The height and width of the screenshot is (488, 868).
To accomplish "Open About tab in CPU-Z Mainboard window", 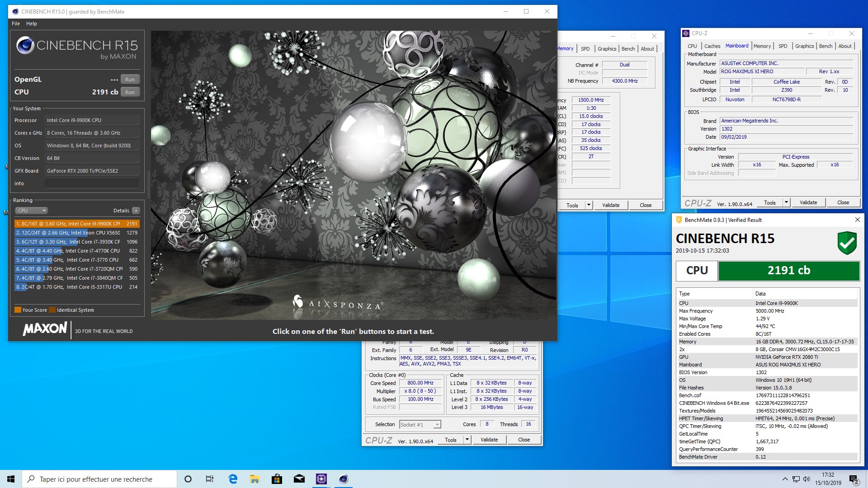I will pyautogui.click(x=845, y=46).
